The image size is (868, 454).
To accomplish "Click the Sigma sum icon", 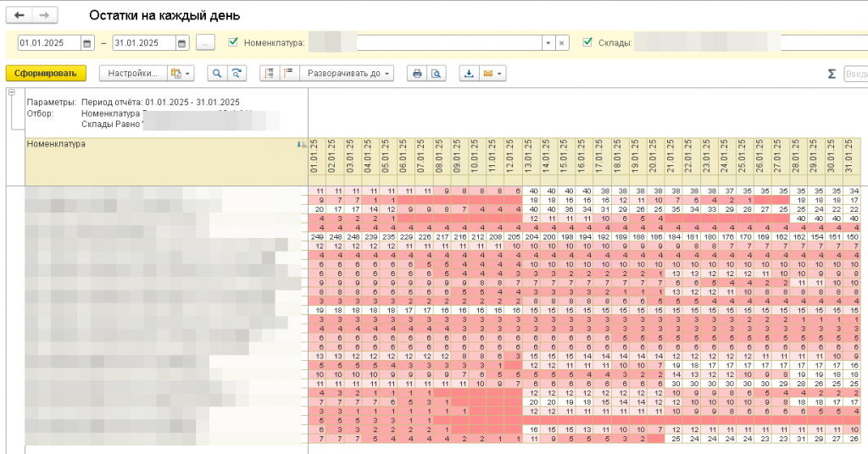I will point(832,74).
